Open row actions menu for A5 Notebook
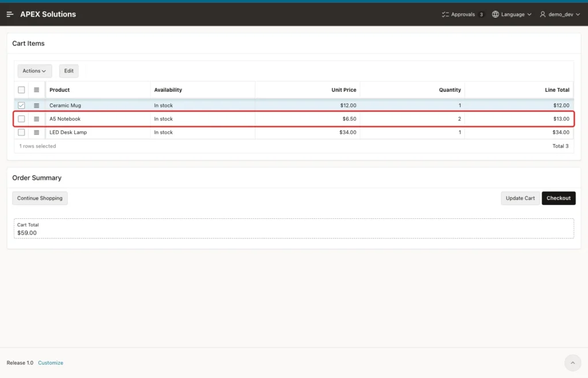This screenshot has width=588, height=378. pyautogui.click(x=36, y=119)
